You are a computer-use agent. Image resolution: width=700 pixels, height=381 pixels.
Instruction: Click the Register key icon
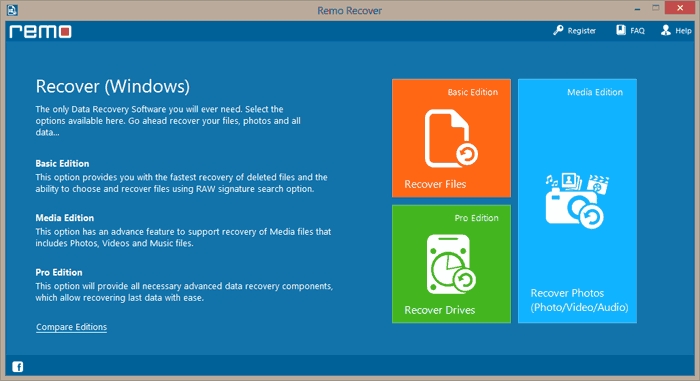click(x=558, y=30)
